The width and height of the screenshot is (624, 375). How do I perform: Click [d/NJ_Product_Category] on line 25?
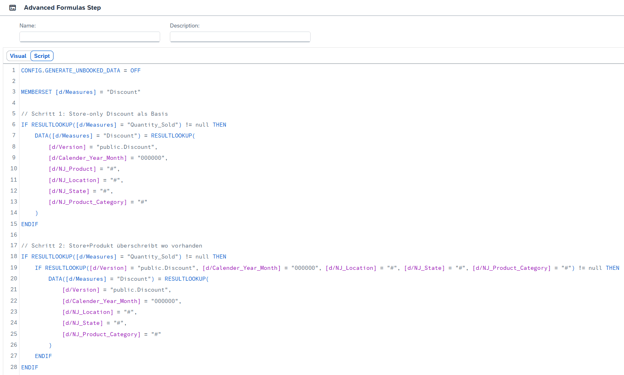[101, 334]
